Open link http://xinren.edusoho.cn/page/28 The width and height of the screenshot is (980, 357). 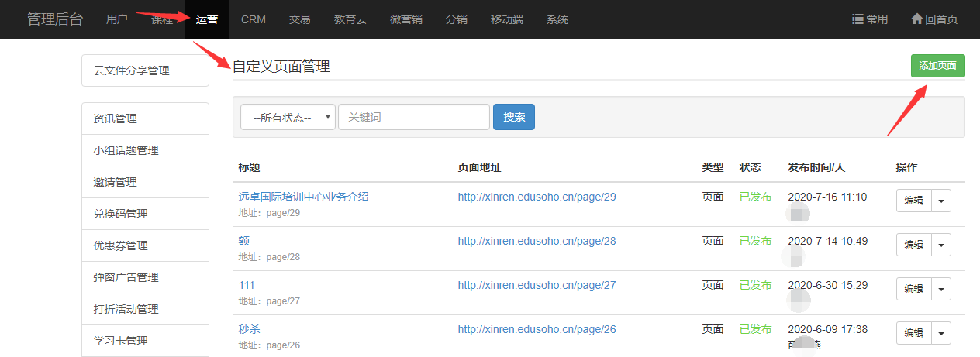[537, 241]
